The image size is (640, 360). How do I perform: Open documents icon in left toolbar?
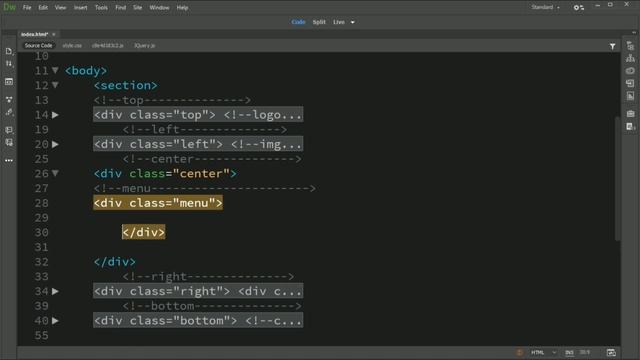pyautogui.click(x=9, y=51)
